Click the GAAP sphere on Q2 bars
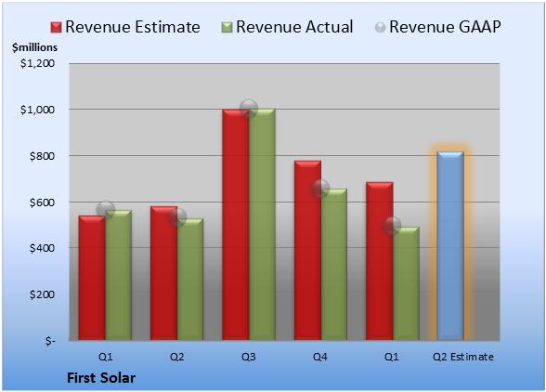The width and height of the screenshot is (546, 392). pos(177,217)
